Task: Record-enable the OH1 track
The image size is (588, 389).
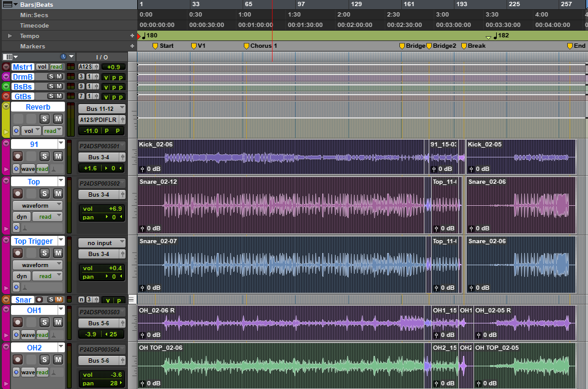Action: [18, 322]
